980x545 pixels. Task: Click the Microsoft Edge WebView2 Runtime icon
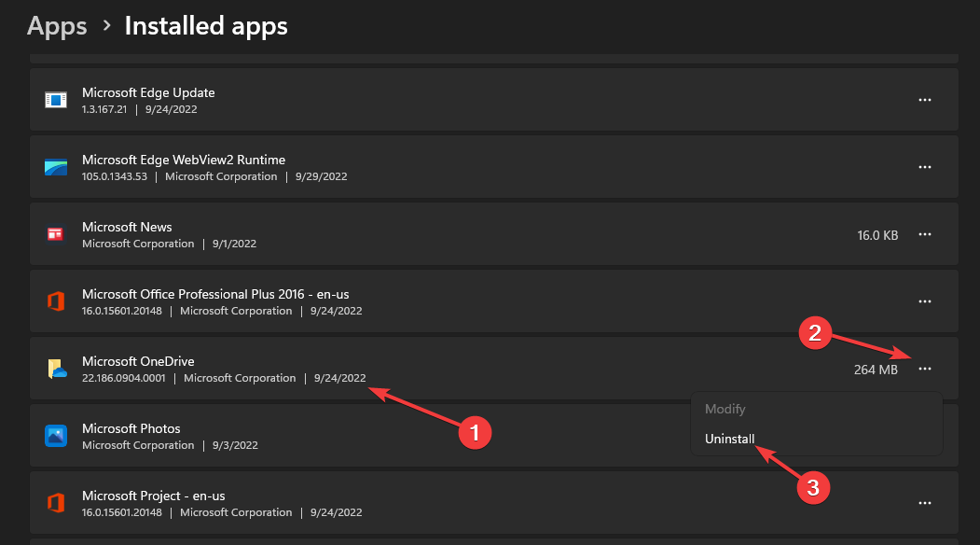56,167
